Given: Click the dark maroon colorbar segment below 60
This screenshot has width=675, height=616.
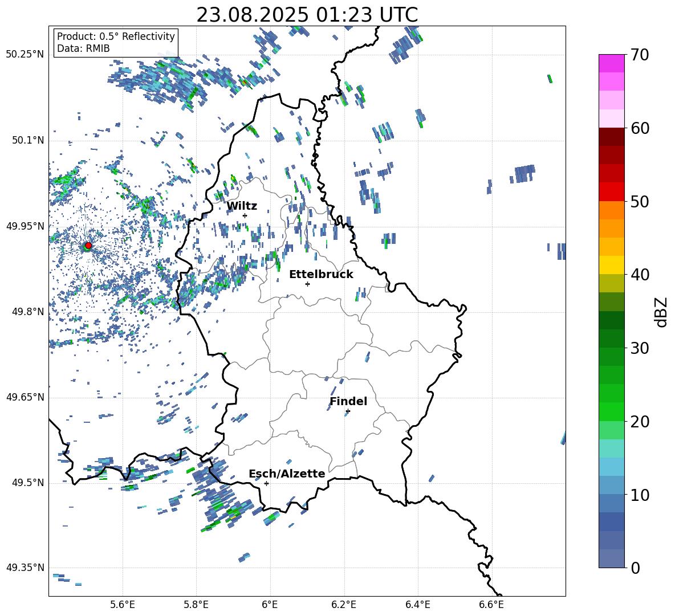Looking at the screenshot, I should 611,137.
